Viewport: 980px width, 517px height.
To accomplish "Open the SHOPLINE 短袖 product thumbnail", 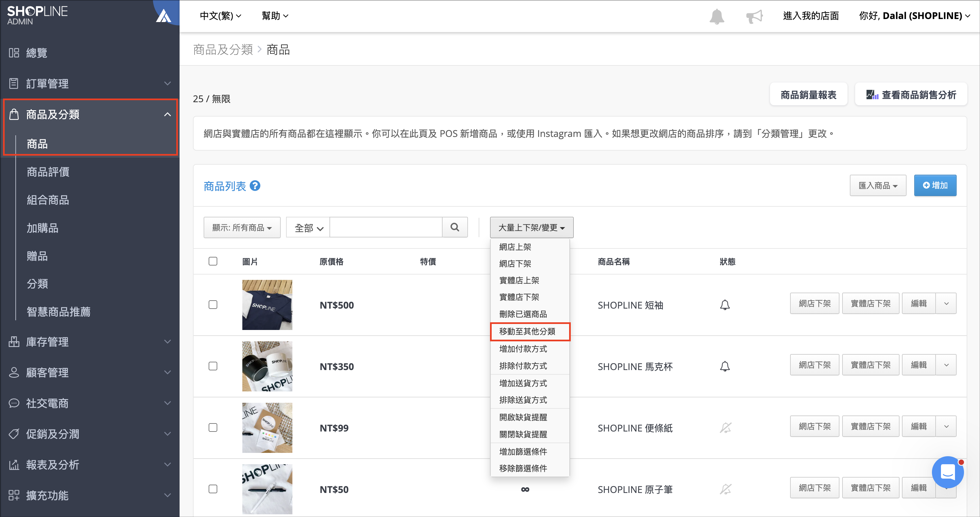I will (267, 305).
